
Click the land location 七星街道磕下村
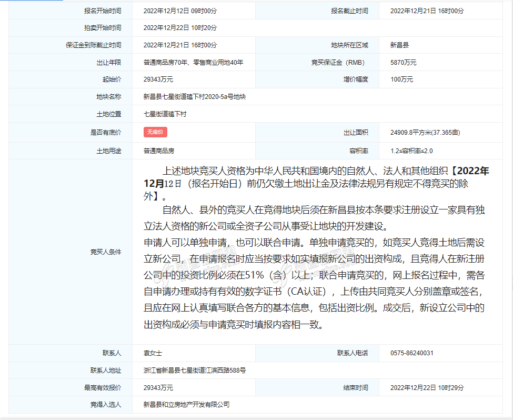[x=165, y=114]
